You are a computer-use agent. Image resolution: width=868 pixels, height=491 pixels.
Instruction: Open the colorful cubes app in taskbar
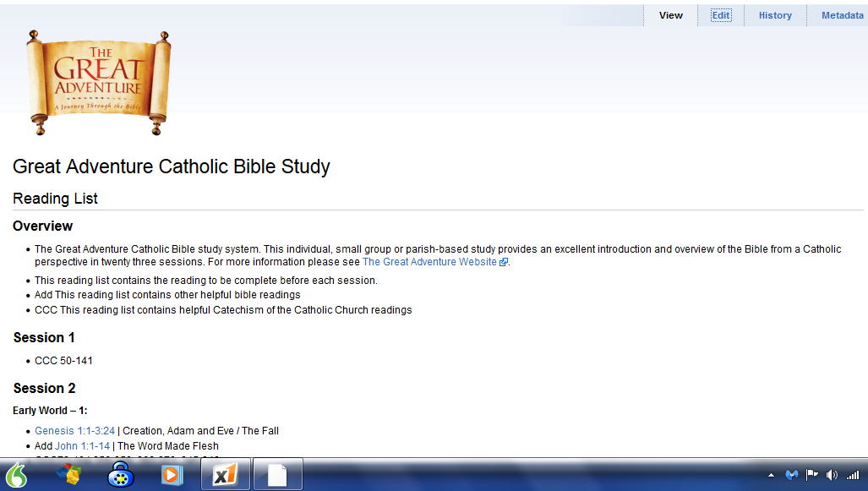pos(69,474)
